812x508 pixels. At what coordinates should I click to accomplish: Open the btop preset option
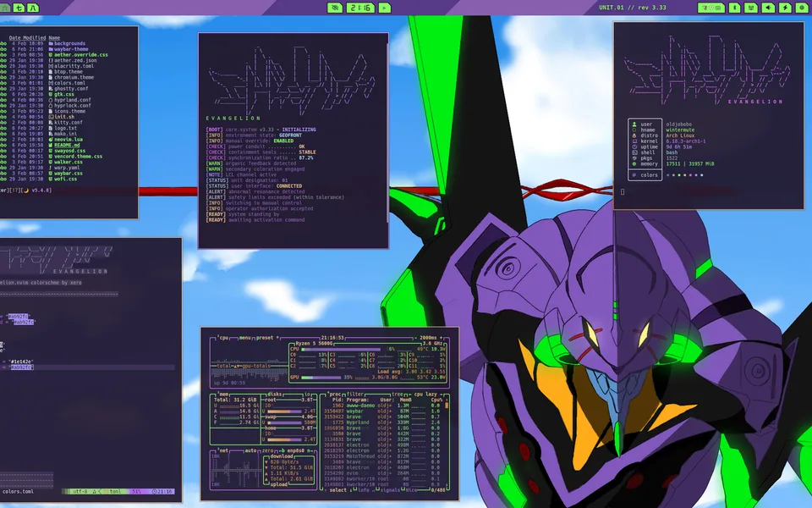[x=264, y=338]
